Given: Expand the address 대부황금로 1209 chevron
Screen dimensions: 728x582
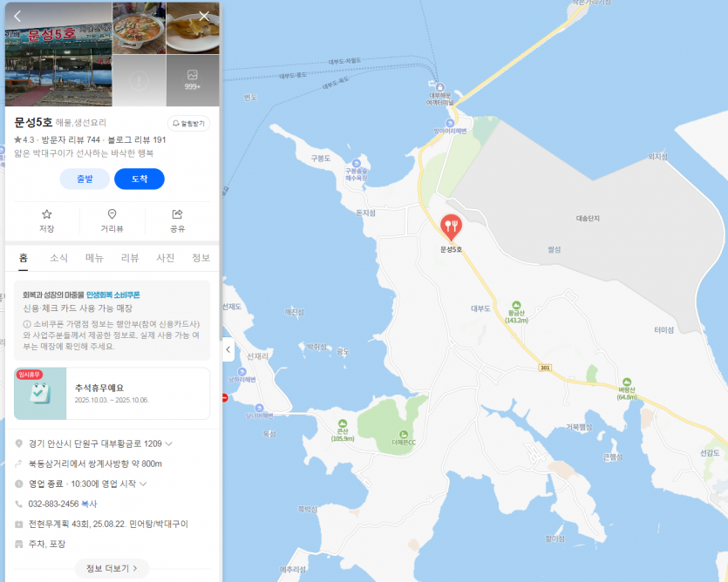Looking at the screenshot, I should (x=169, y=443).
